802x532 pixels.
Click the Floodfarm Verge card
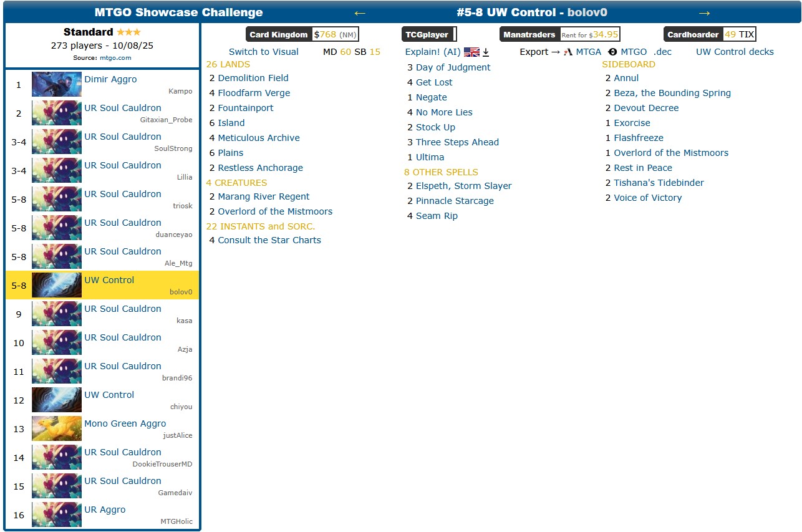point(254,93)
